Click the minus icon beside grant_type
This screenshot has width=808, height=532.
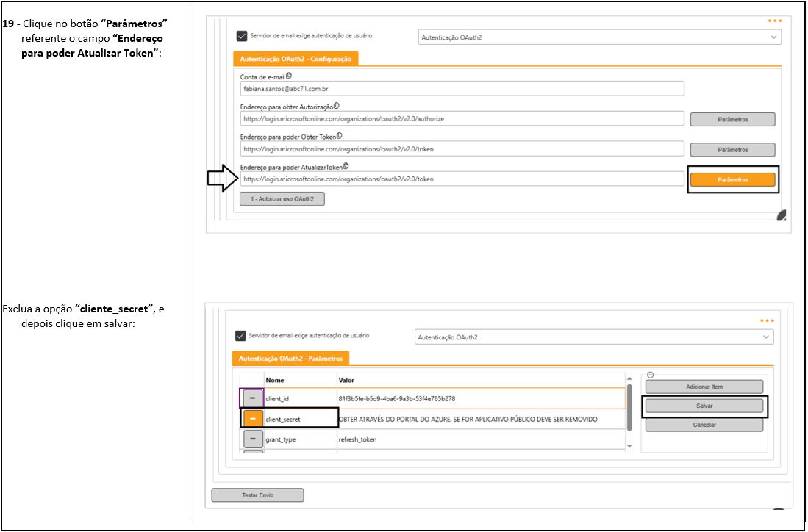[x=253, y=439]
